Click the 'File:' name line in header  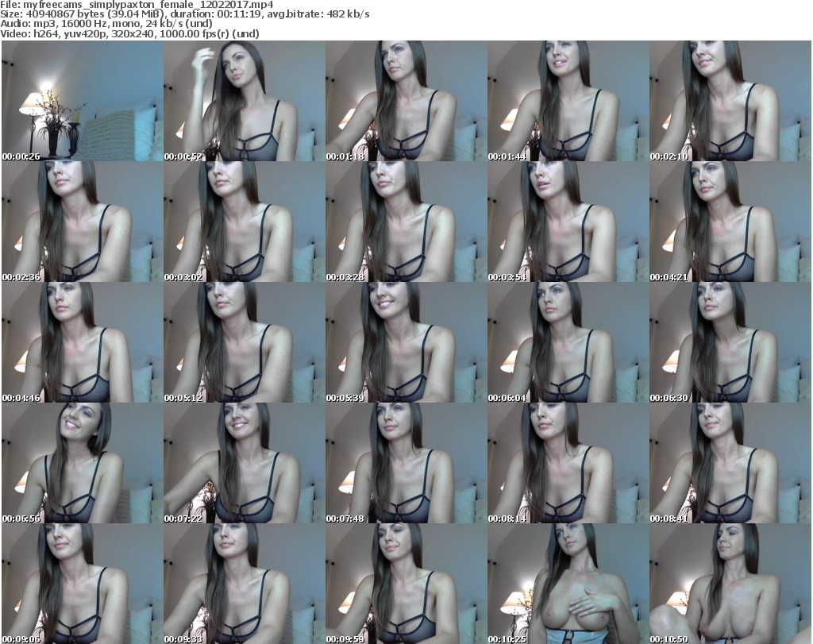137,4
